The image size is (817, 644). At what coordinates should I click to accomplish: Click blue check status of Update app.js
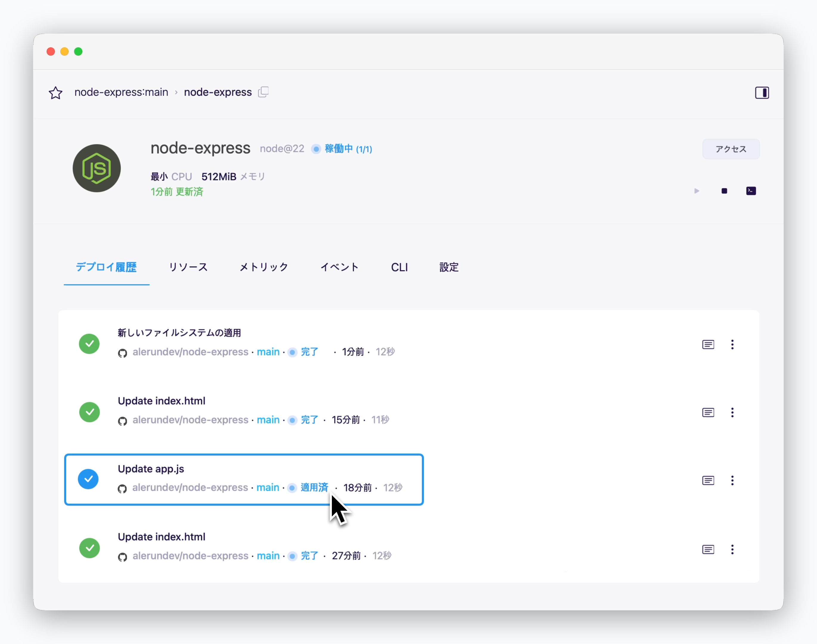tap(88, 479)
